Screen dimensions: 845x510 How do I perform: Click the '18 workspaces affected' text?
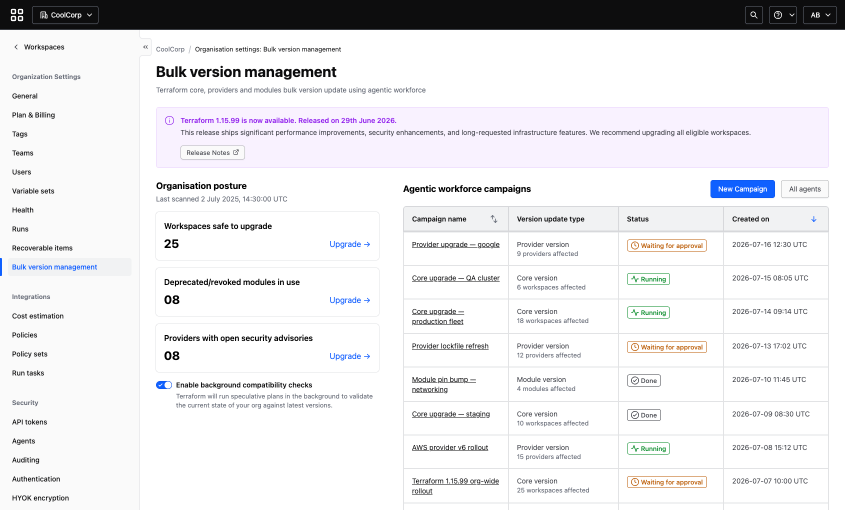point(552,321)
